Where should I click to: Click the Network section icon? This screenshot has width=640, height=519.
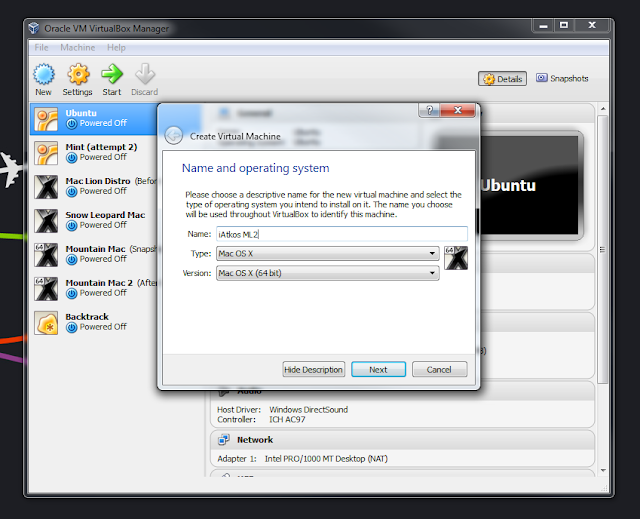(x=224, y=440)
